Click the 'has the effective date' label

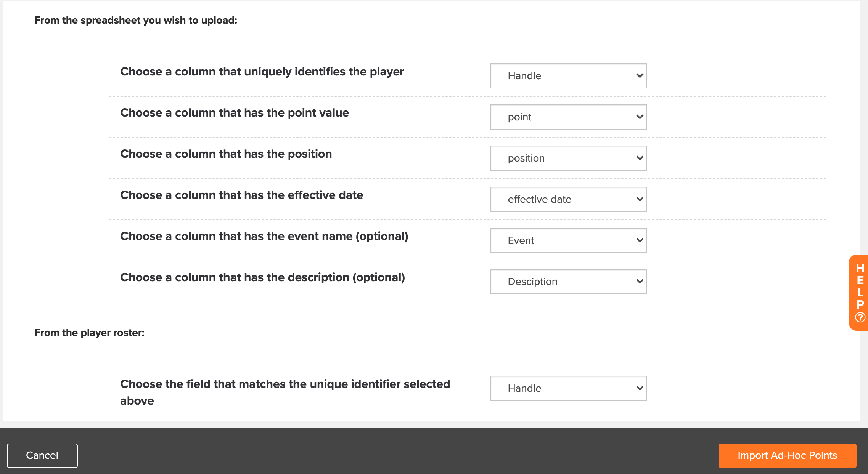(242, 195)
